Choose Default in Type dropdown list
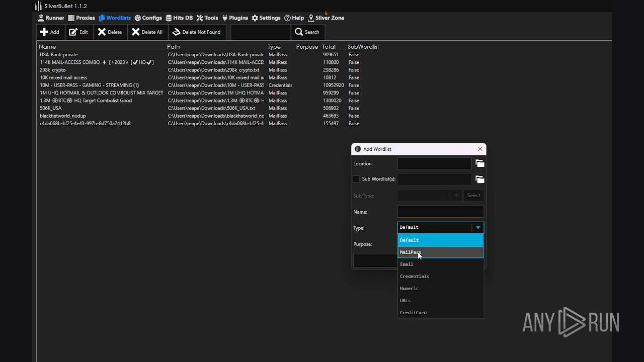The width and height of the screenshot is (644, 362). click(441, 240)
